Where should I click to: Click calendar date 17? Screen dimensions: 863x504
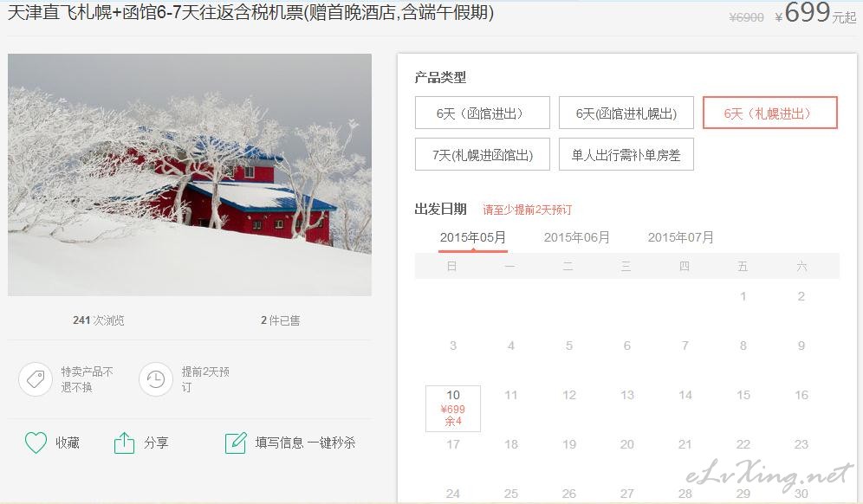tap(453, 444)
